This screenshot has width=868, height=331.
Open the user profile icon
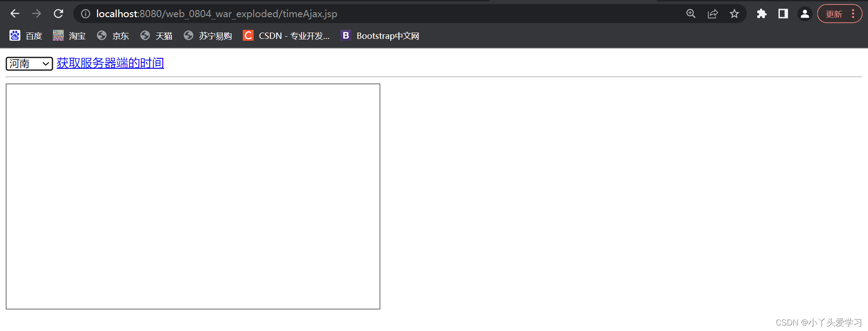tap(805, 14)
